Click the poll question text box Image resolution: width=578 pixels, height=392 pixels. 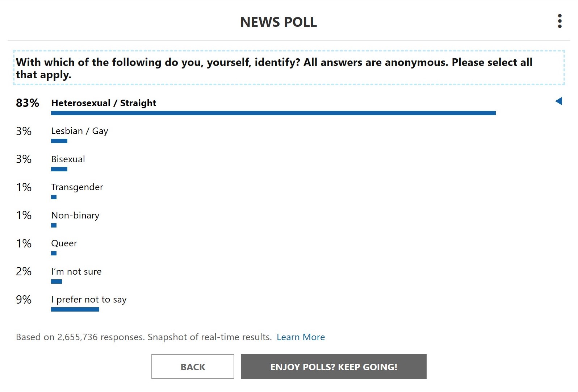289,68
